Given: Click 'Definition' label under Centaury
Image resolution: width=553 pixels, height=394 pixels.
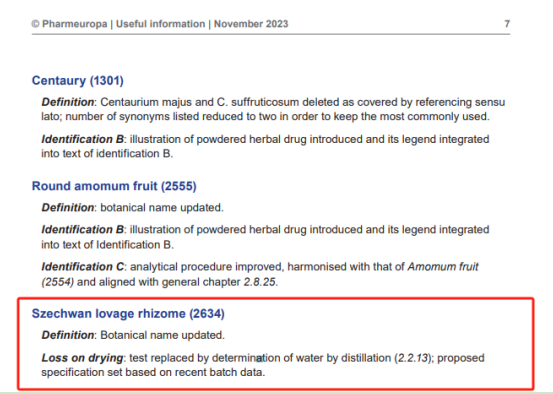Looking at the screenshot, I should [x=68, y=102].
